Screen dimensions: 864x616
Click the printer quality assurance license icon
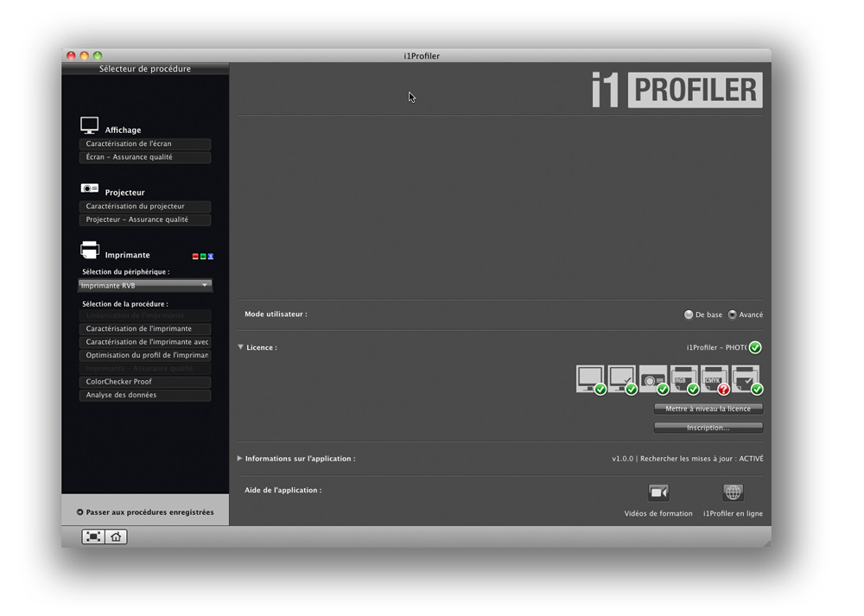747,379
